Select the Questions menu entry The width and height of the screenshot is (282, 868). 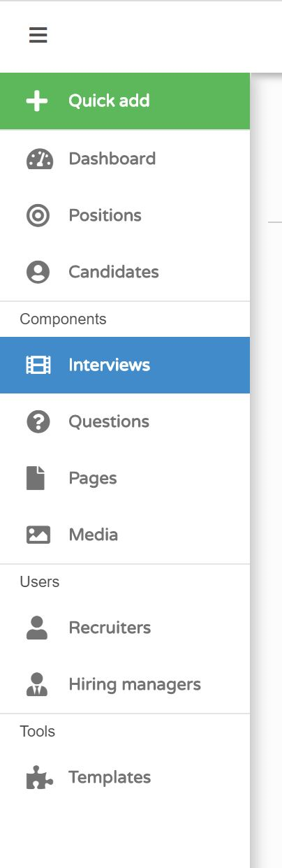125,421
